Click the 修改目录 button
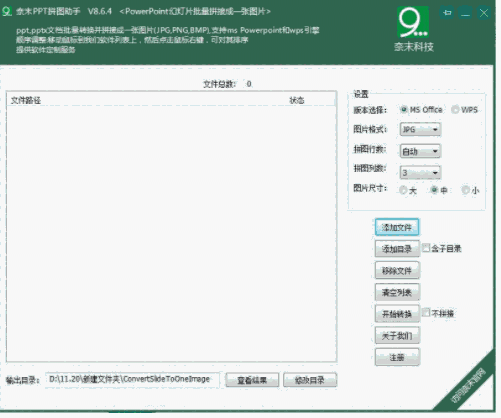This screenshot has height=418, width=501. coord(310,380)
